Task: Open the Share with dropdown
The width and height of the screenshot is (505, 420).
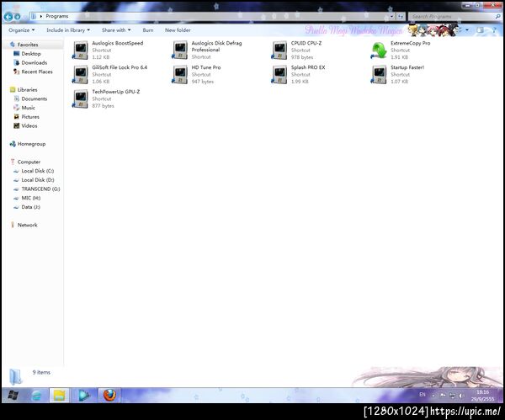Action: [116, 30]
